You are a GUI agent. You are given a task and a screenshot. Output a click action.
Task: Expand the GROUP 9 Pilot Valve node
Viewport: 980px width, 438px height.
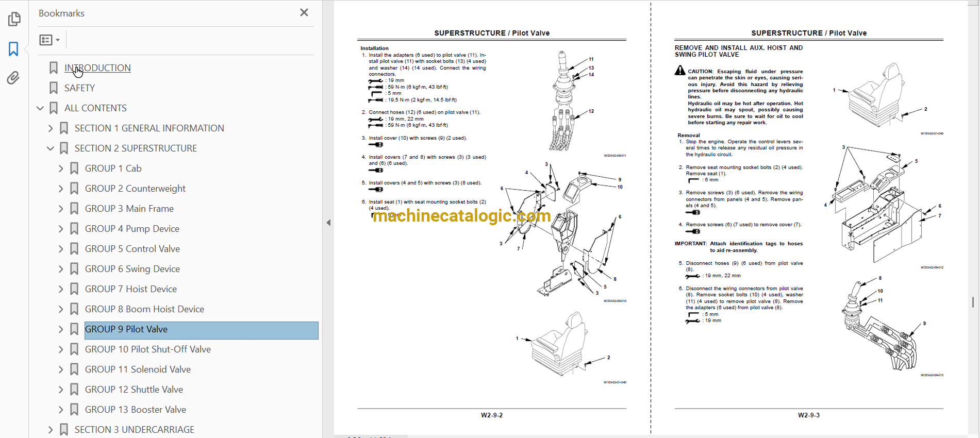[61, 329]
